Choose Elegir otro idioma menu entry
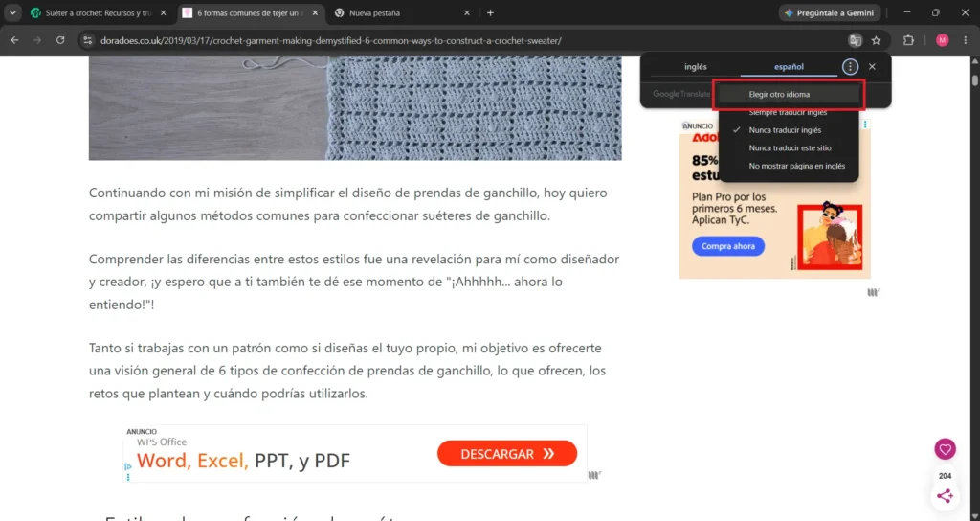Viewport: 980px width, 521px height. pos(789,95)
